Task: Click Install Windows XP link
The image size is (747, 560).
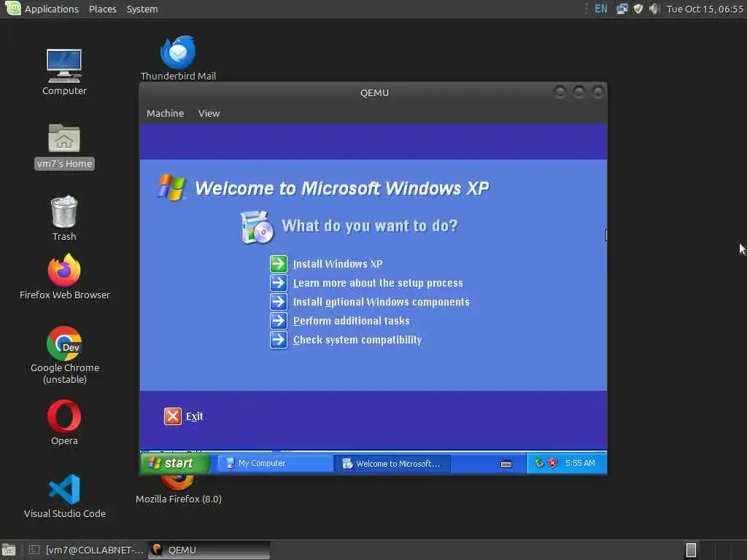Action: click(x=338, y=264)
